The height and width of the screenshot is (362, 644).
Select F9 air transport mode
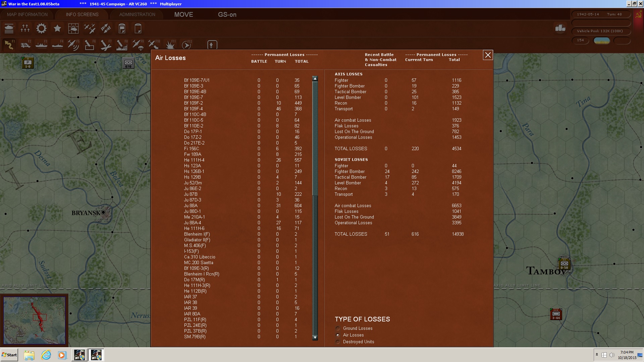[x=138, y=45]
